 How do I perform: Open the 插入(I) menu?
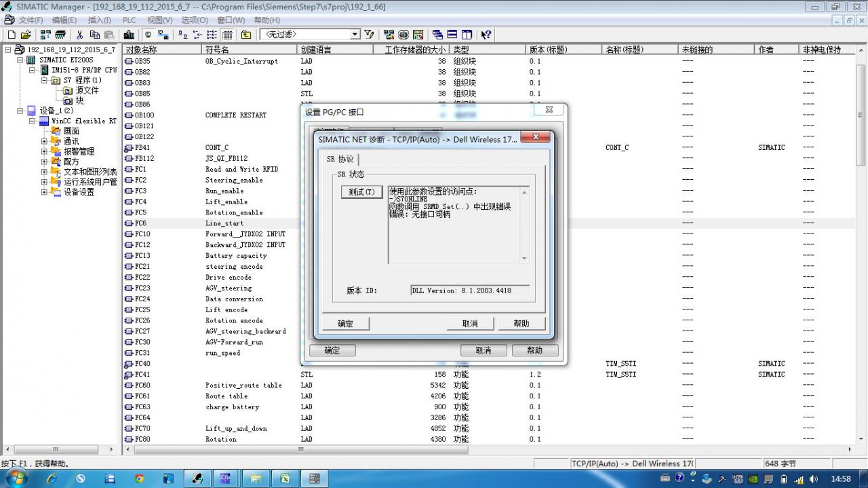click(99, 20)
